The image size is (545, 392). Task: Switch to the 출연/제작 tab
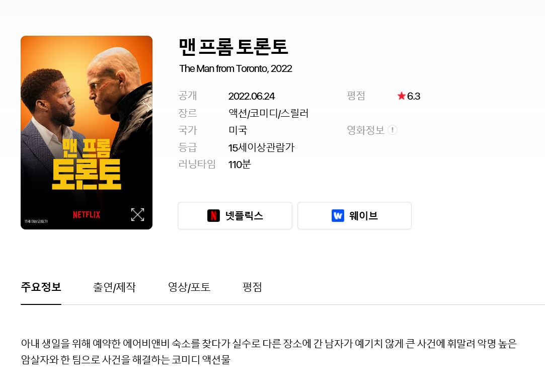[114, 287]
